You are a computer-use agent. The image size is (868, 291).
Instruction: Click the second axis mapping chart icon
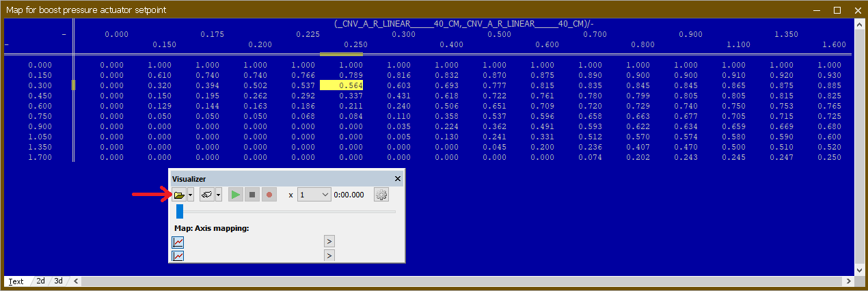pyautogui.click(x=178, y=255)
